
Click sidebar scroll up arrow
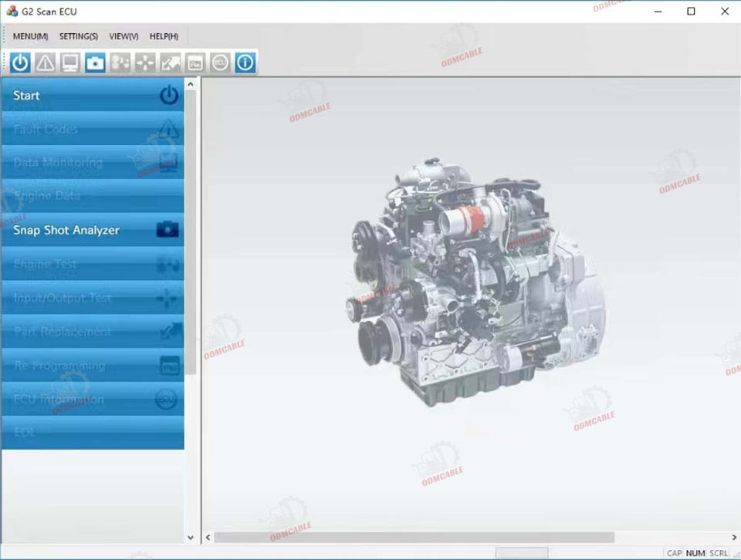point(191,85)
